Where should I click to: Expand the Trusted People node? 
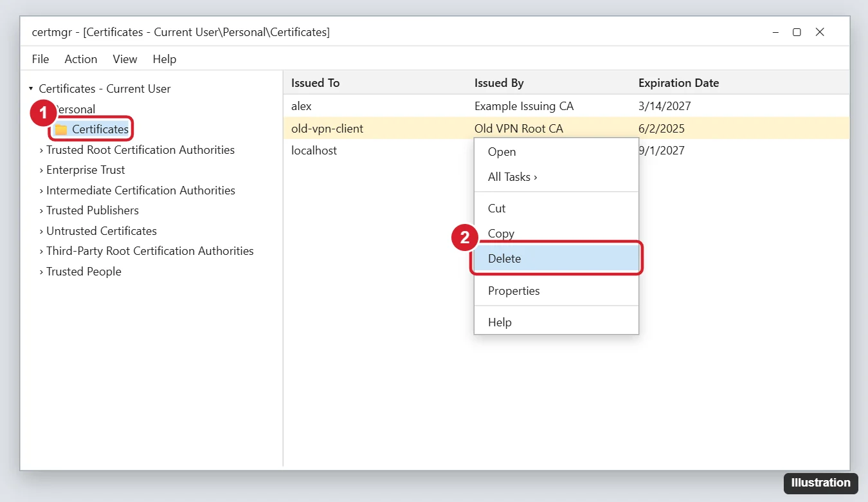41,272
